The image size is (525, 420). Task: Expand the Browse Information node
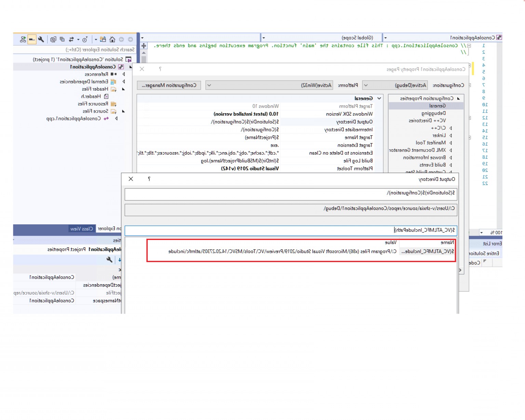[450, 158]
